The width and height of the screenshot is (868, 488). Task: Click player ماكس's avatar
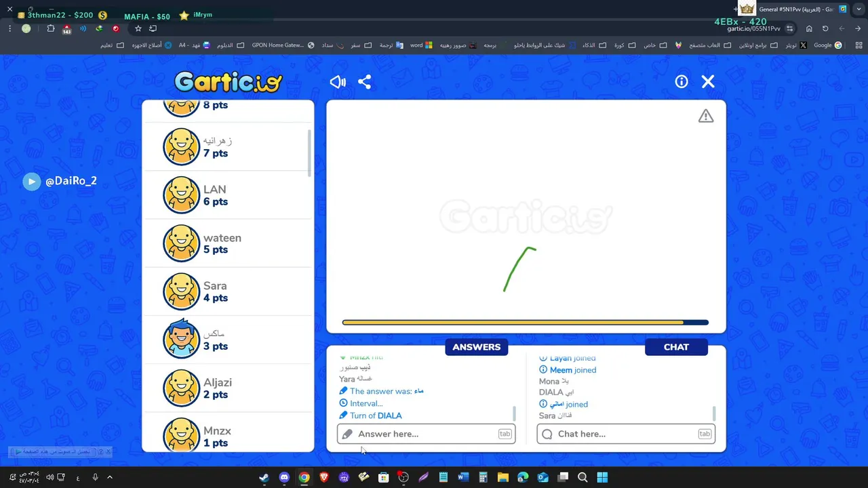pos(181,340)
